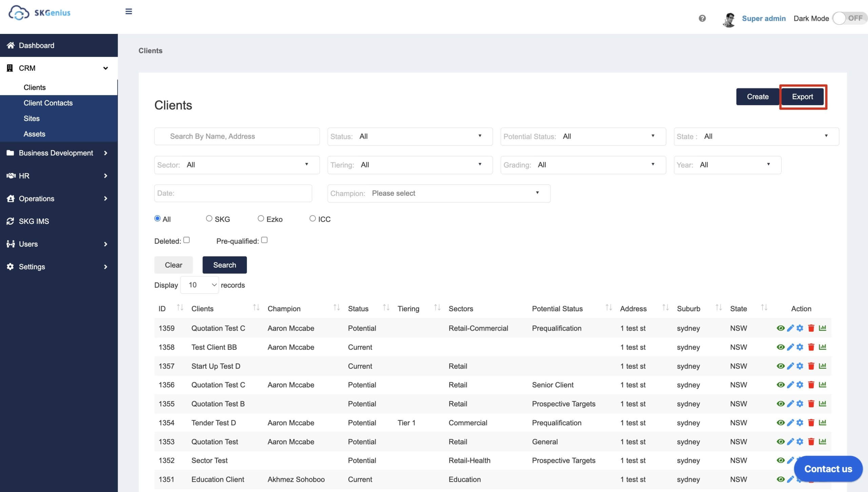Edit client 1359 with pencil icon
The height and width of the screenshot is (492, 868).
pyautogui.click(x=790, y=328)
